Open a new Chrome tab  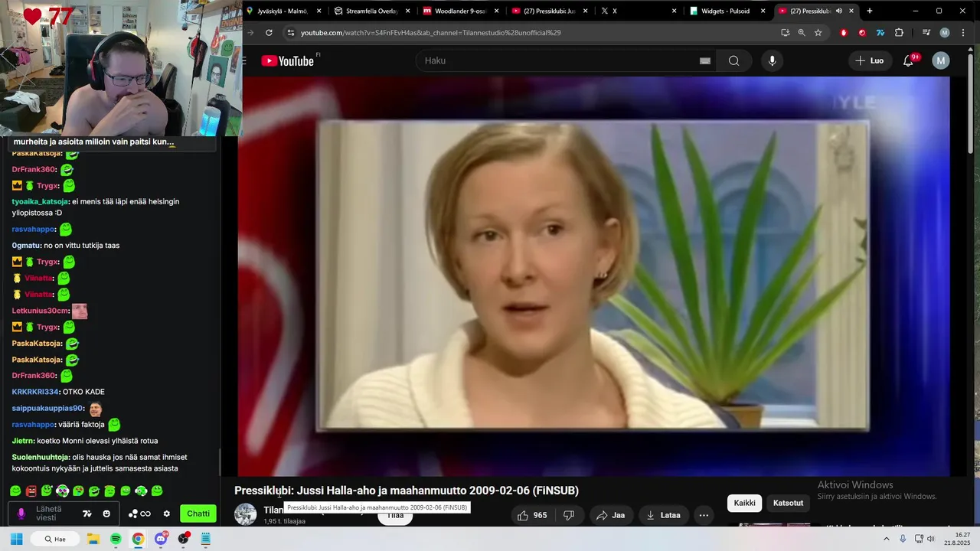[869, 11]
